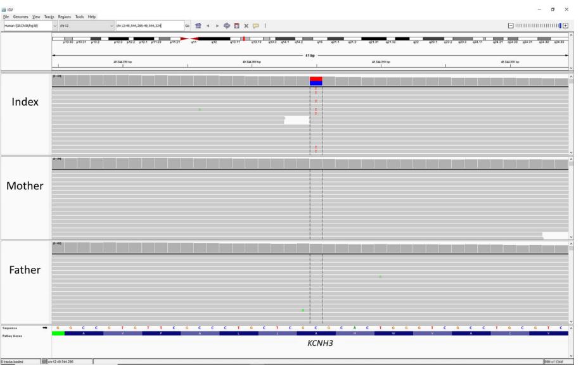
Task: Click the Refseq Genes track name label
Action: coord(12,336)
